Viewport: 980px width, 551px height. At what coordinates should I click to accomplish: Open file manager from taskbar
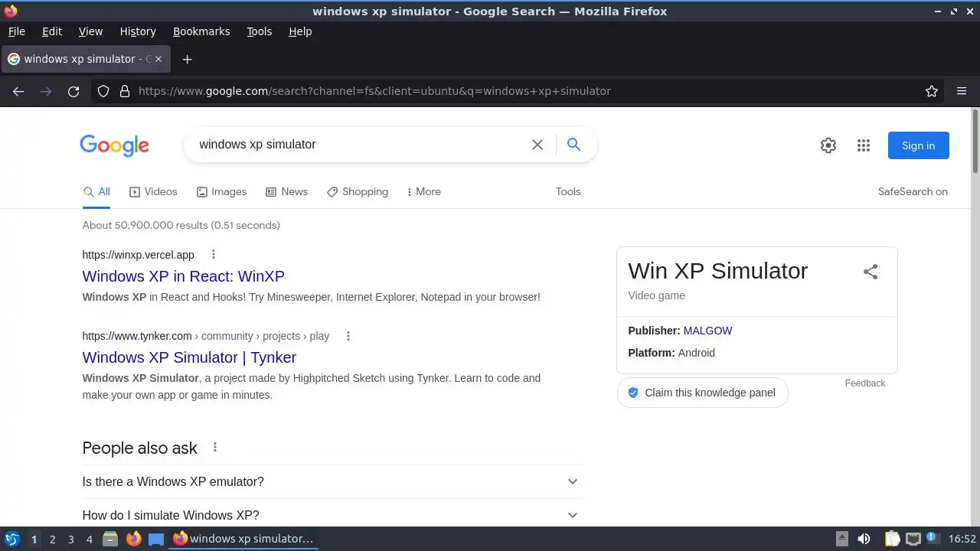click(110, 539)
